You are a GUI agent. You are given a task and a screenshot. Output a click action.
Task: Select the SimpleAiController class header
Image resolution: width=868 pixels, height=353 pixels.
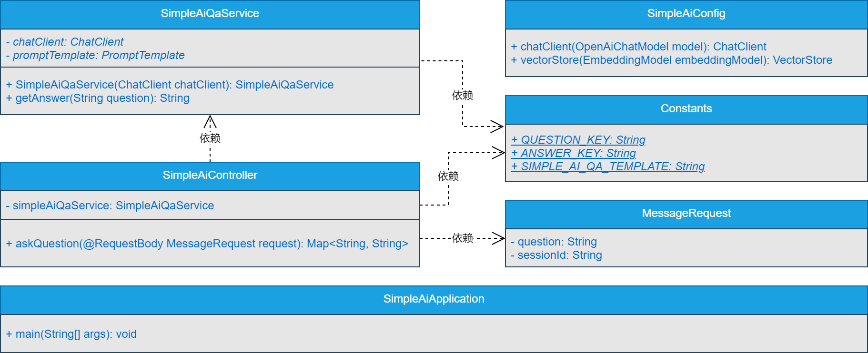[210, 176]
